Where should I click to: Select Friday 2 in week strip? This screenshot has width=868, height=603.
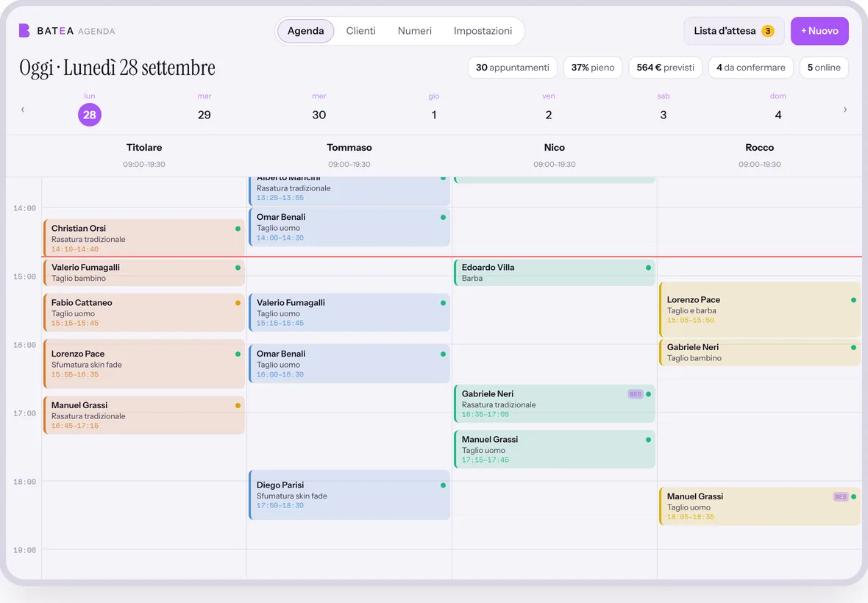[x=549, y=115]
